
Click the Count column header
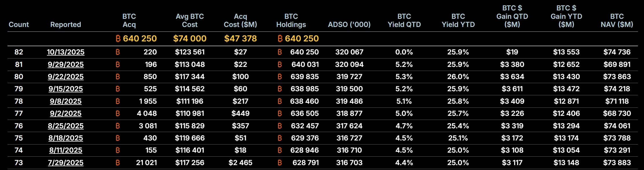[x=19, y=25]
